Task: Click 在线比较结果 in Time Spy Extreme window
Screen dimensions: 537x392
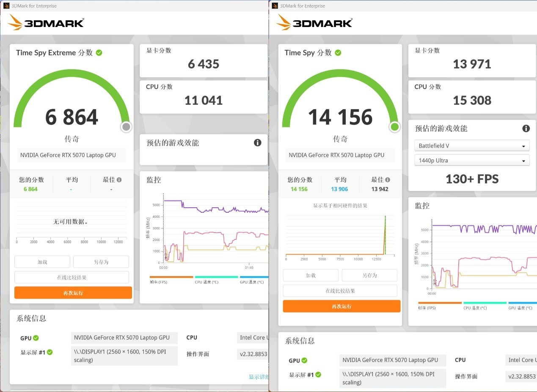Action: (72, 277)
